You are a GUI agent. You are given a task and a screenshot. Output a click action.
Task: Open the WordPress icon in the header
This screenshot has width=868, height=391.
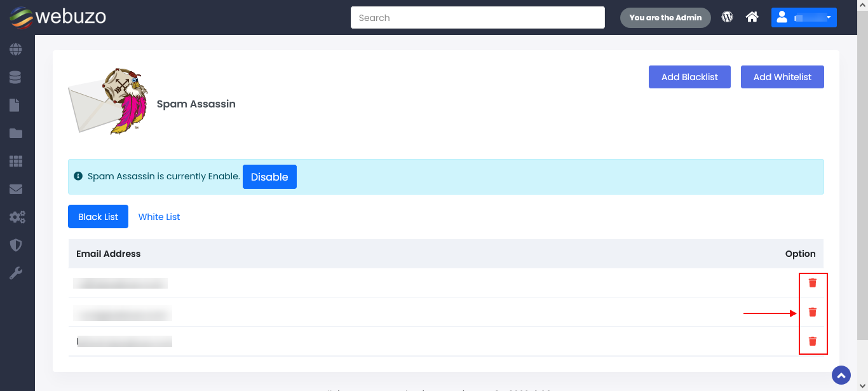(728, 17)
